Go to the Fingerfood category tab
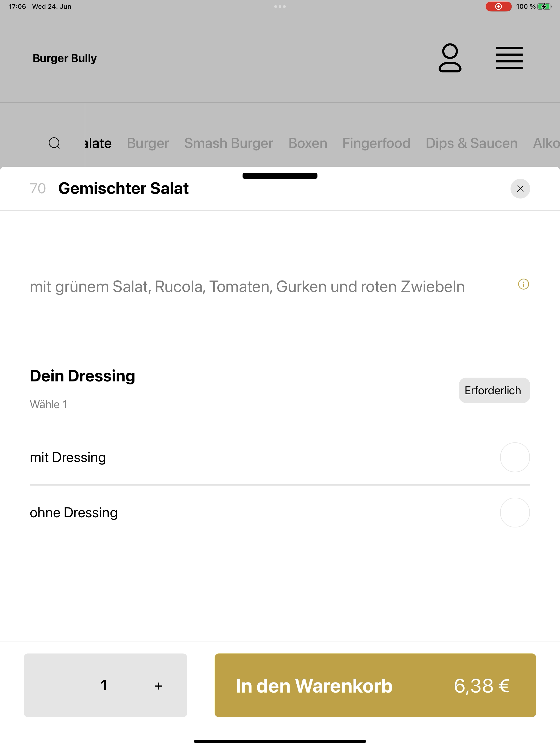This screenshot has height=747, width=560. coord(376,143)
